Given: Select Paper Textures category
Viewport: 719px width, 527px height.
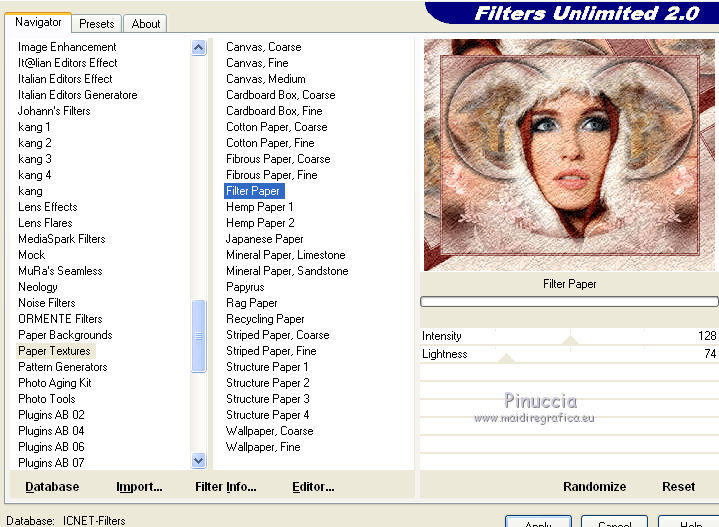Looking at the screenshot, I should coord(54,351).
